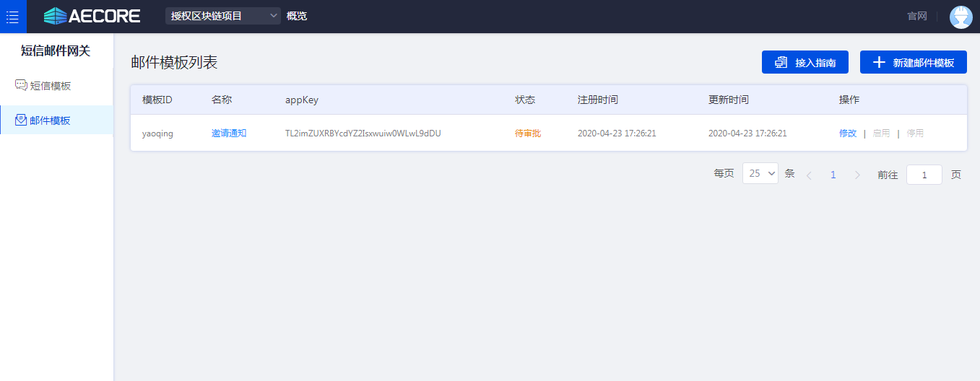Viewport: 980px width, 381px height.
Task: Click the 邀请通知 template name link
Action: (229, 133)
